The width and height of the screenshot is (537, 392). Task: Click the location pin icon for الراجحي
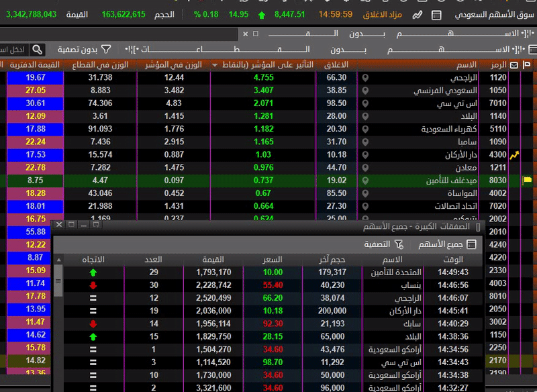365,78
